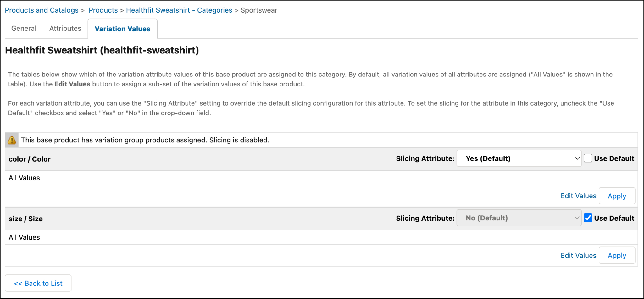This screenshot has height=299, width=644.
Task: Toggle Use Default checkbox for size attribute
Action: (x=588, y=218)
